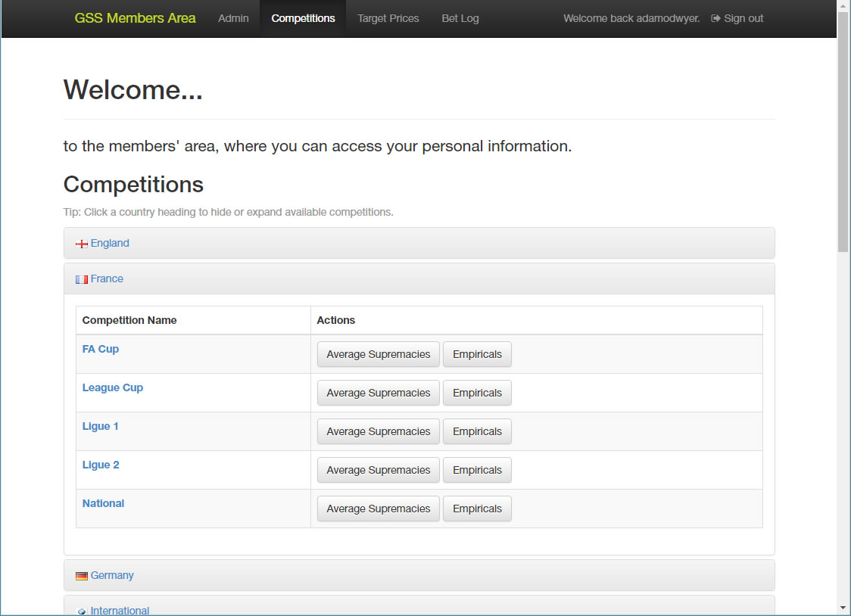This screenshot has width=851, height=616.
Task: Click the scrollbar down arrow
Action: click(x=843, y=608)
